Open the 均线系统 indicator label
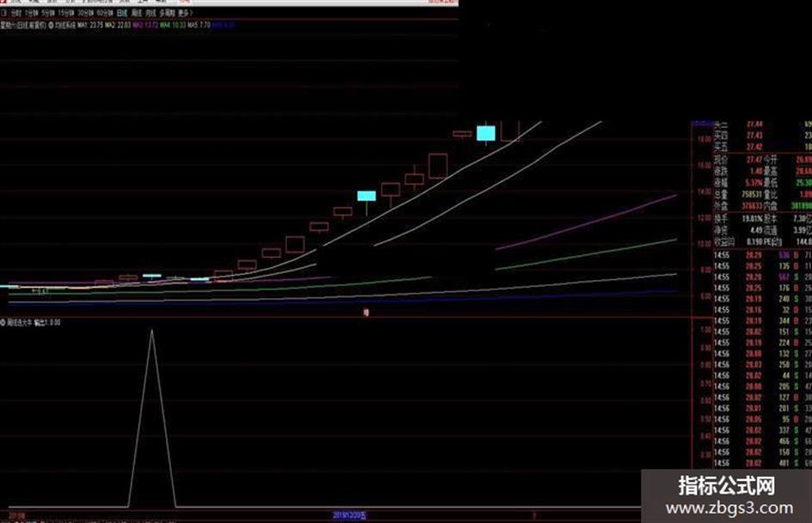This screenshot has width=812, height=523. pos(65,25)
